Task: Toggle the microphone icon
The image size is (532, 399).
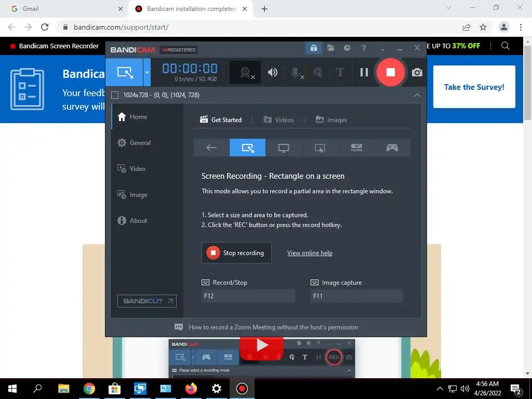Action: 296,72
